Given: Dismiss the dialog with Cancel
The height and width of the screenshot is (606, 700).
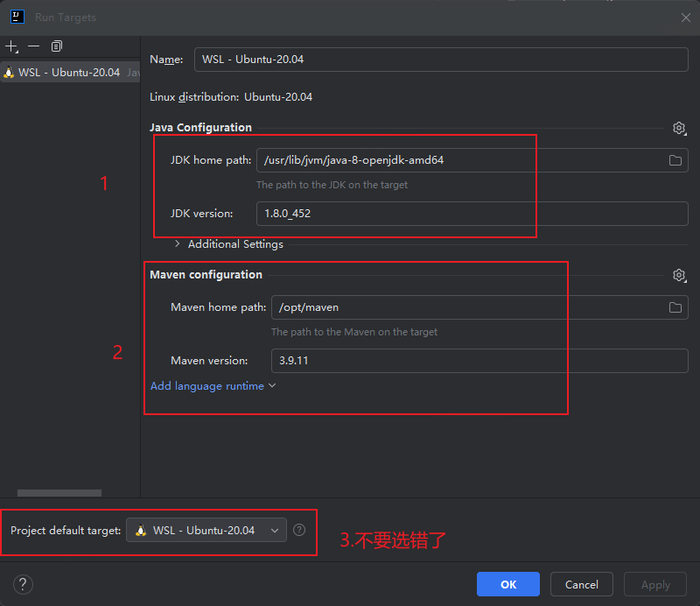Looking at the screenshot, I should 581,584.
